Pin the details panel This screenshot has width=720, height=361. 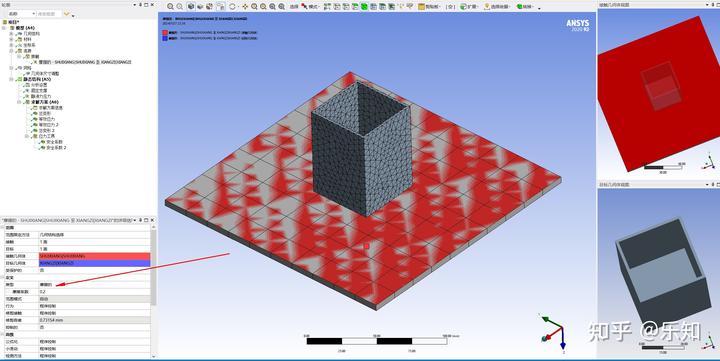(141, 220)
